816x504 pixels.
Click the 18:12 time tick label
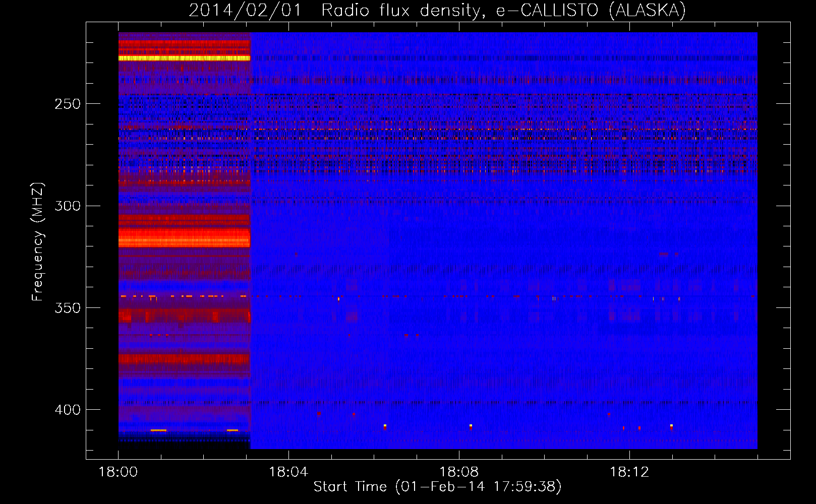tap(629, 472)
